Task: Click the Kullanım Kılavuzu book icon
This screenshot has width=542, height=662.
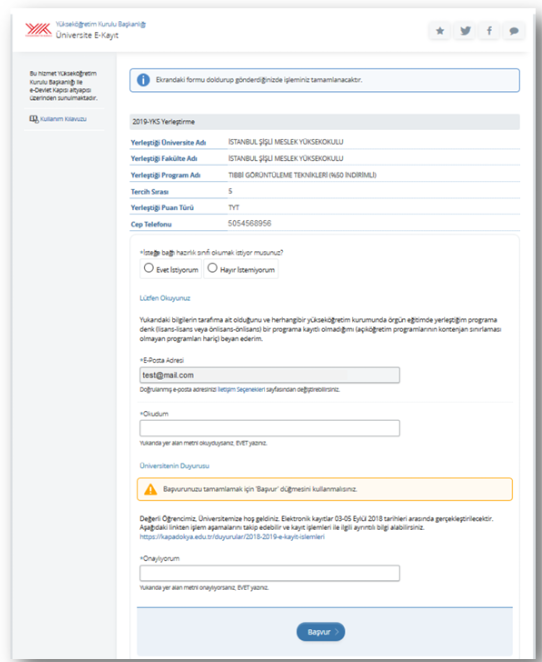Action: click(34, 119)
